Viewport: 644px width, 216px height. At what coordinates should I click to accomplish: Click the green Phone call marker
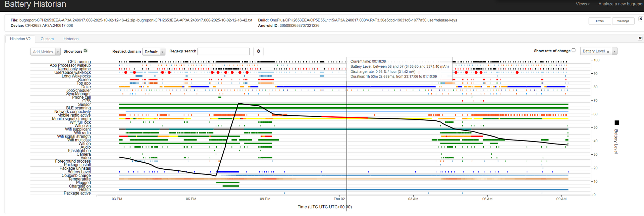pos(220,97)
